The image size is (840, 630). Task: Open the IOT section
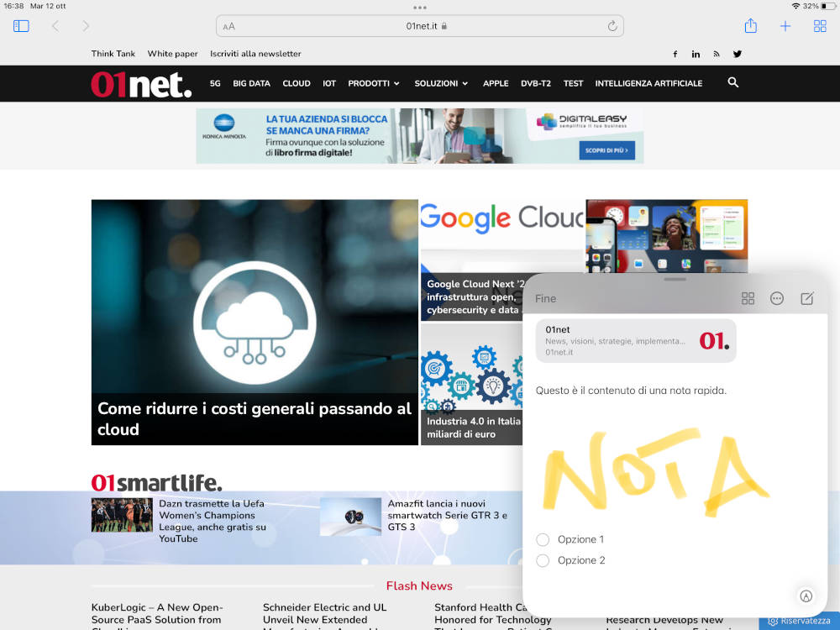(x=329, y=83)
